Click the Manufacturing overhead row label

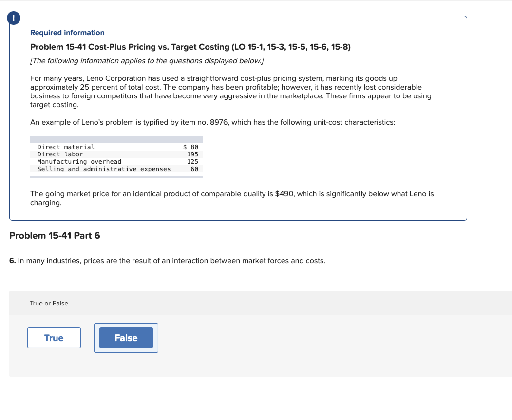tap(79, 162)
